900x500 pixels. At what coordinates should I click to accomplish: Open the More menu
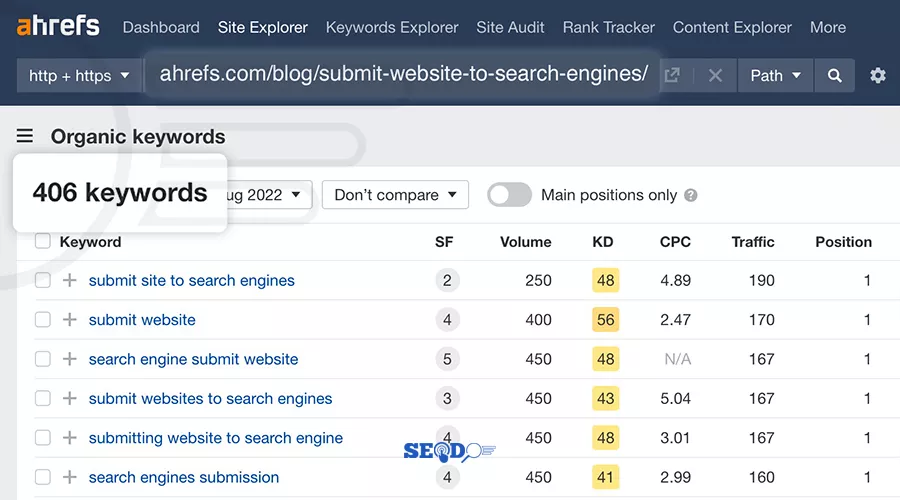pyautogui.click(x=828, y=27)
